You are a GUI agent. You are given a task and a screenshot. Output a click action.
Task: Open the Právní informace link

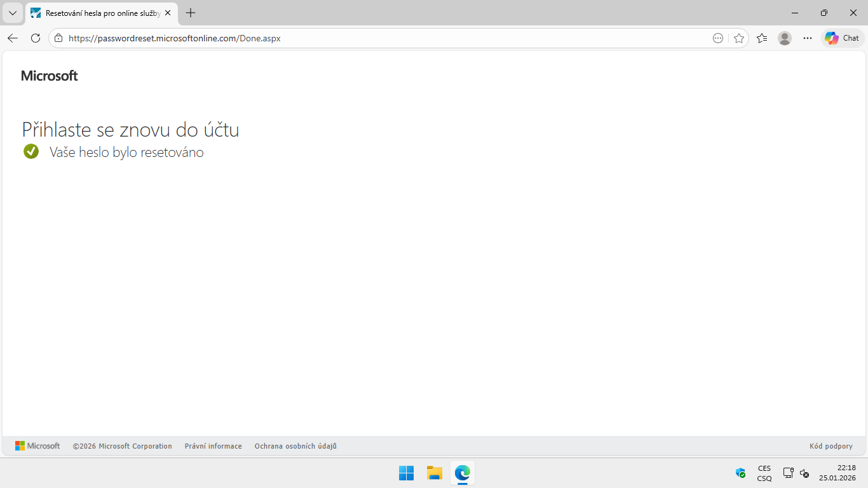[x=213, y=445]
